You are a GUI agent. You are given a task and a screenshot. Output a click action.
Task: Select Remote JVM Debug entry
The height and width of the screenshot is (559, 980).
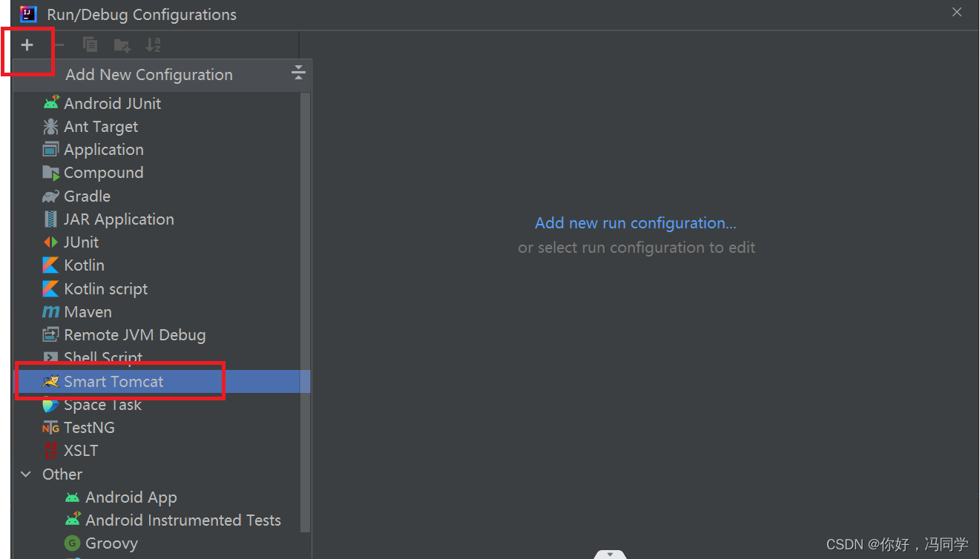click(x=162, y=335)
